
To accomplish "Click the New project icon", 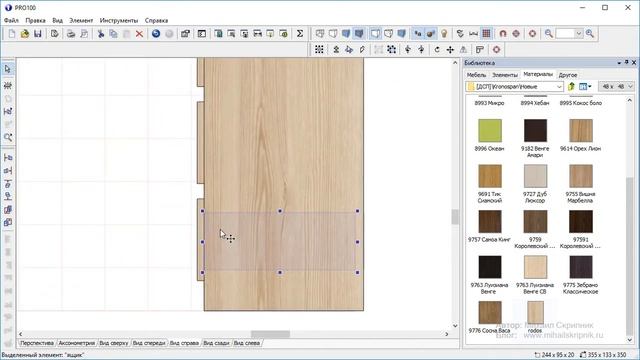I will pyautogui.click(x=12, y=34).
